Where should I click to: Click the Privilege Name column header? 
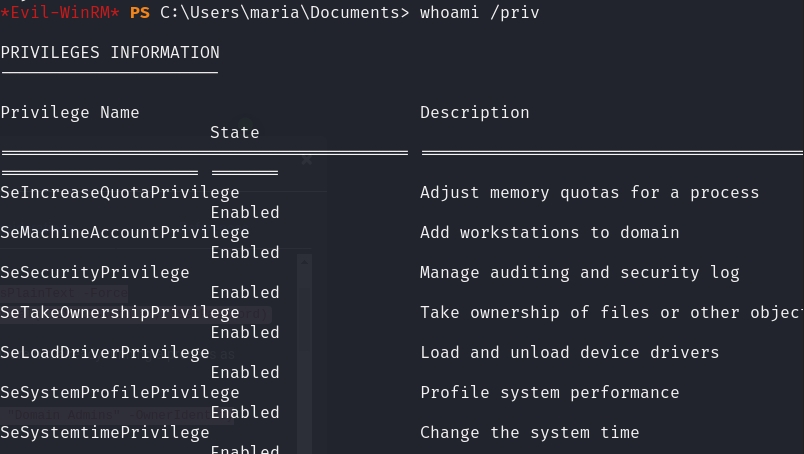(70, 113)
